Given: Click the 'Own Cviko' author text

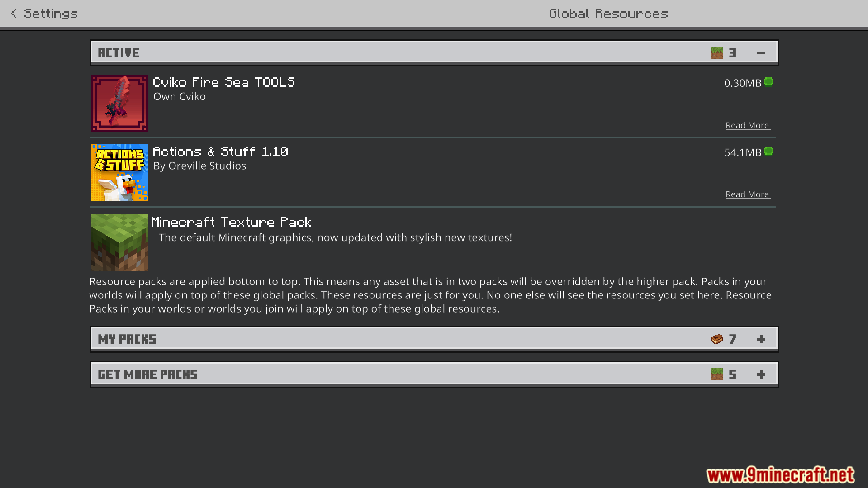Looking at the screenshot, I should tap(180, 96).
